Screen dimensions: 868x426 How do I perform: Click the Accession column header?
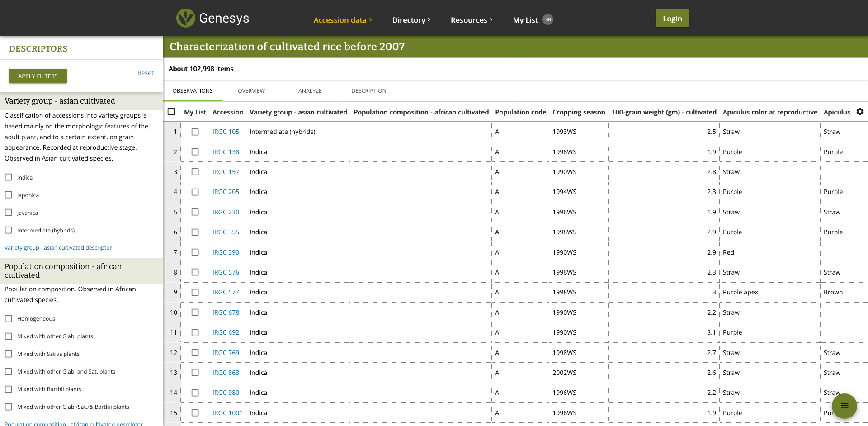point(228,112)
